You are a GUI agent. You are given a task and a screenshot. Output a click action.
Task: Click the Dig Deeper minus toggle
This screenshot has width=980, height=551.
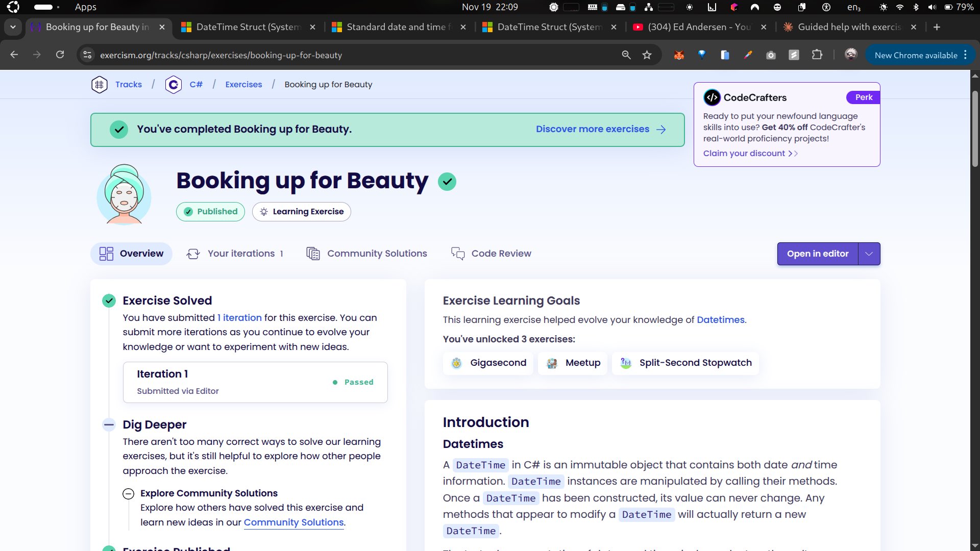pos(109,424)
